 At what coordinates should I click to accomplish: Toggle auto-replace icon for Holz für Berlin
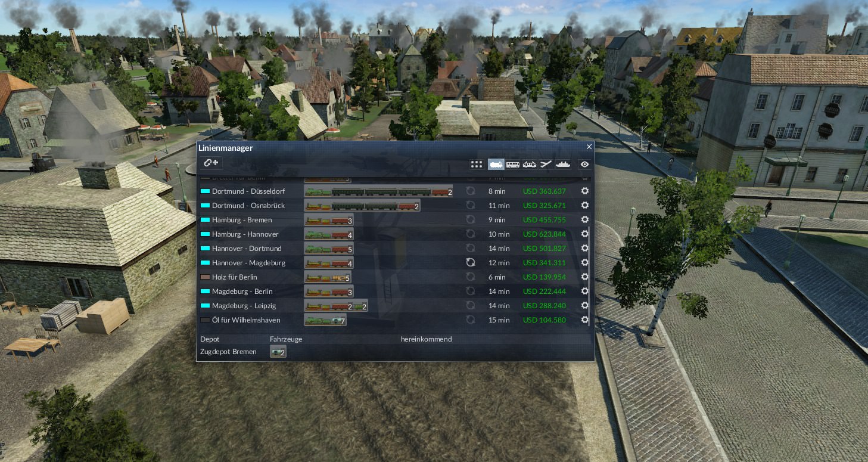coord(471,277)
